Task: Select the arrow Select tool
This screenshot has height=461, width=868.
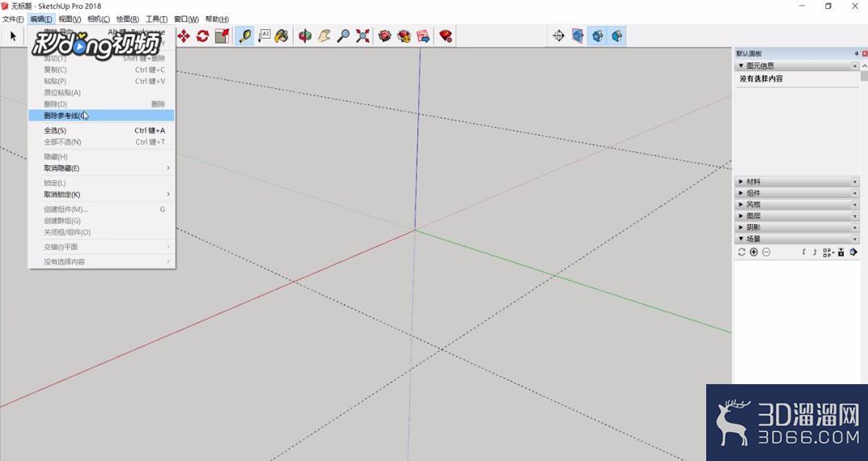Action: 13,36
